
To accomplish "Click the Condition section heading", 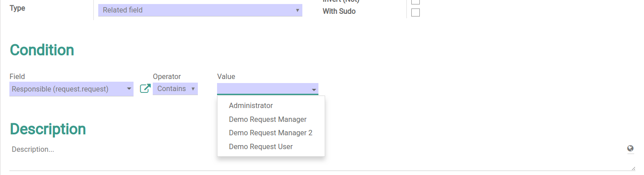I will pyautogui.click(x=42, y=50).
